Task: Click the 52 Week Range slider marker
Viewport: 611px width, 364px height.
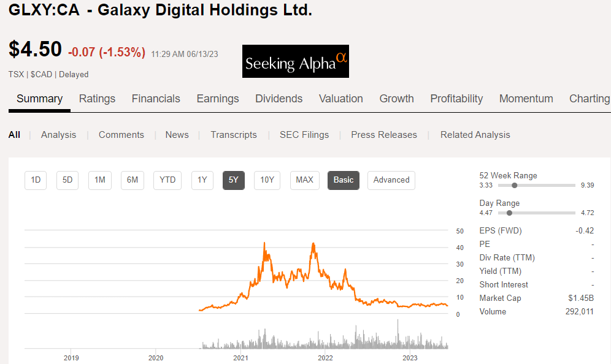Action: click(x=514, y=185)
